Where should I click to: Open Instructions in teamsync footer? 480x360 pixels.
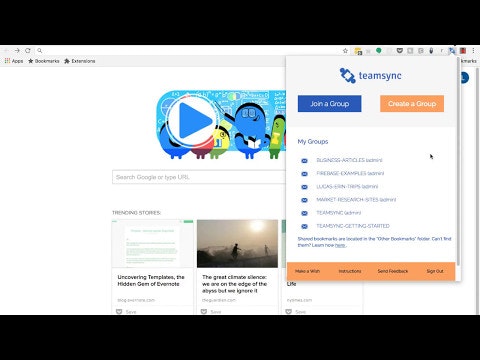coord(350,271)
